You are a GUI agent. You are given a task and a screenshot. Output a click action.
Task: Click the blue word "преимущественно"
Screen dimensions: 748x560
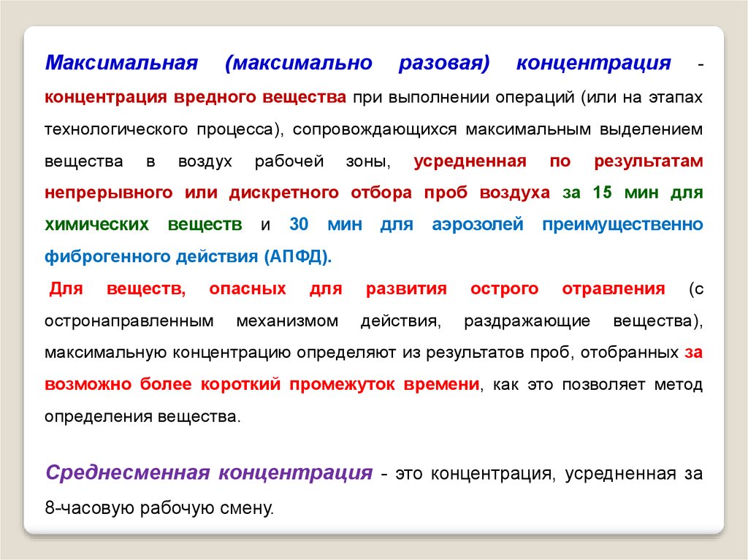[622, 224]
